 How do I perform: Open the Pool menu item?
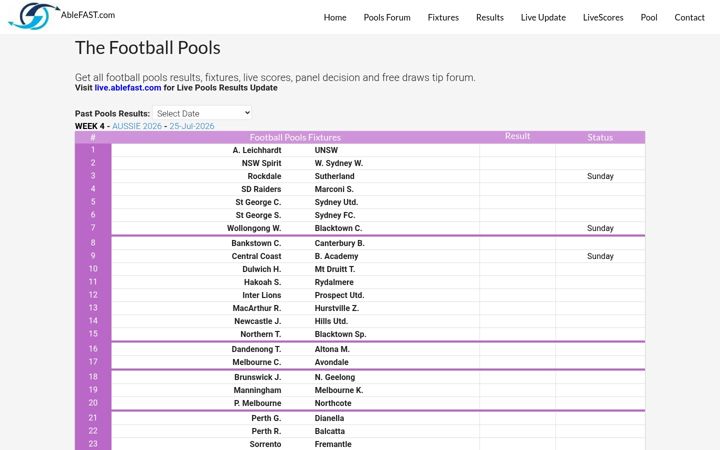coord(648,17)
